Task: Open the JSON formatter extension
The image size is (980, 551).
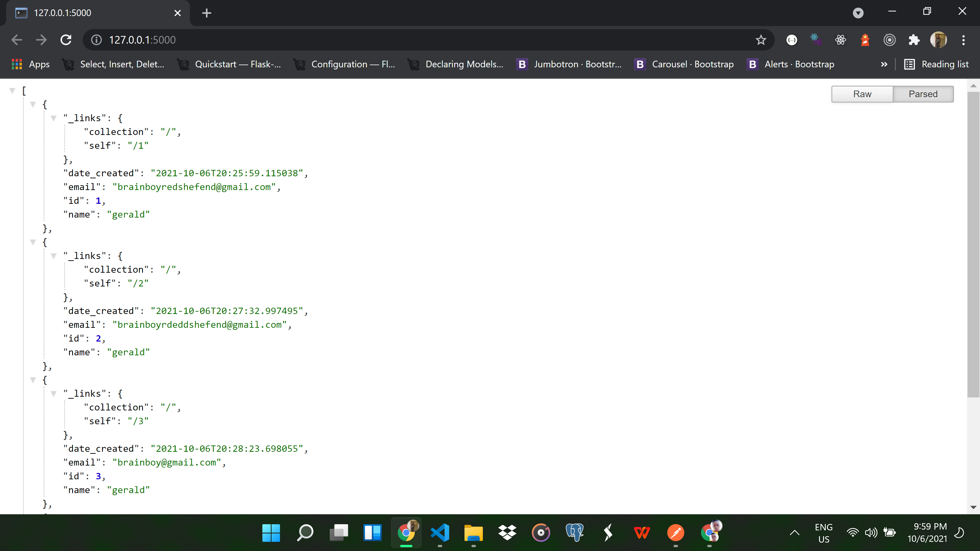Action: tap(792, 40)
